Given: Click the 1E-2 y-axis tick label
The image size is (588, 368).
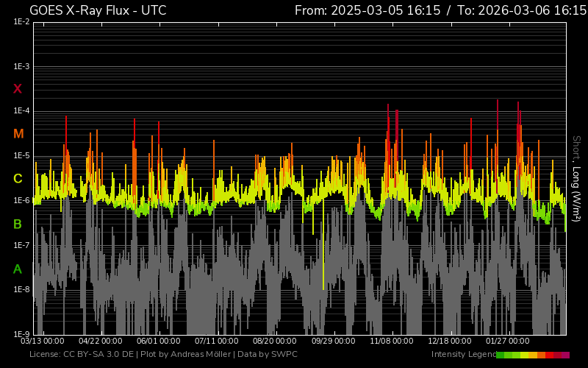Looking at the screenshot, I should pyautogui.click(x=21, y=22).
